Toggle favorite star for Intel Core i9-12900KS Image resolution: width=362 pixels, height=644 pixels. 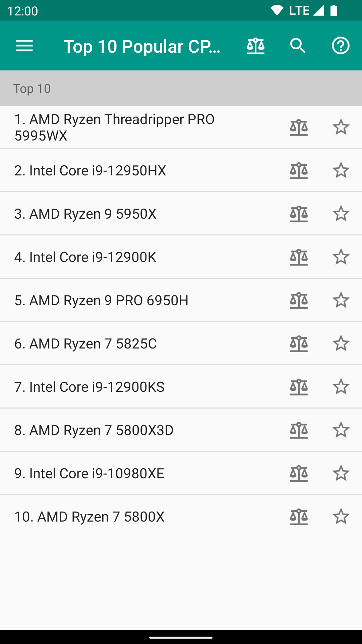coord(341,387)
